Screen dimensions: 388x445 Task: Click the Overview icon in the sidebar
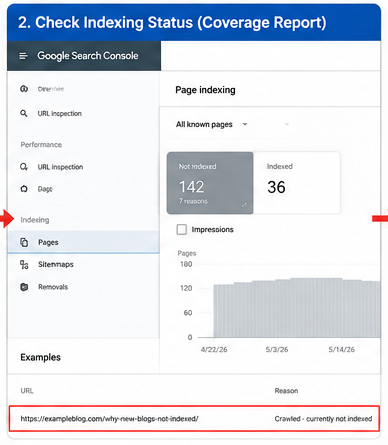pyautogui.click(x=24, y=89)
